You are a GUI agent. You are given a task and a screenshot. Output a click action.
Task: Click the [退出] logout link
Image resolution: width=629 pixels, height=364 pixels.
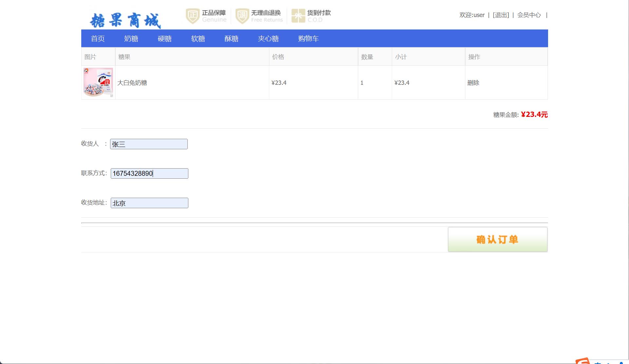pyautogui.click(x=501, y=15)
